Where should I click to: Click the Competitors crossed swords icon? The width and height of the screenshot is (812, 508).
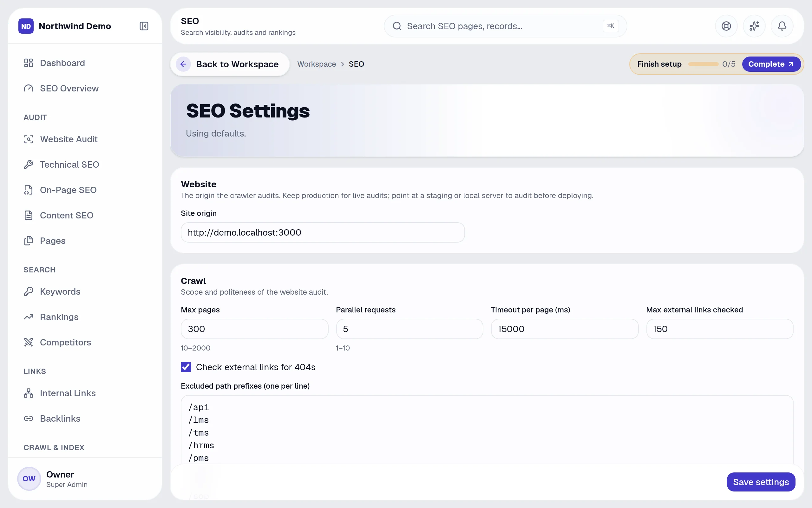[29, 342]
